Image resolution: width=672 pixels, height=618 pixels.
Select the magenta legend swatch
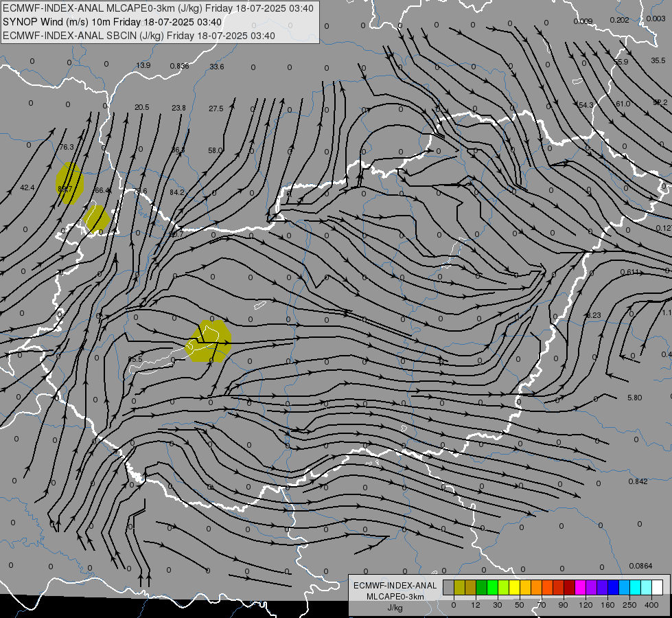(x=580, y=588)
